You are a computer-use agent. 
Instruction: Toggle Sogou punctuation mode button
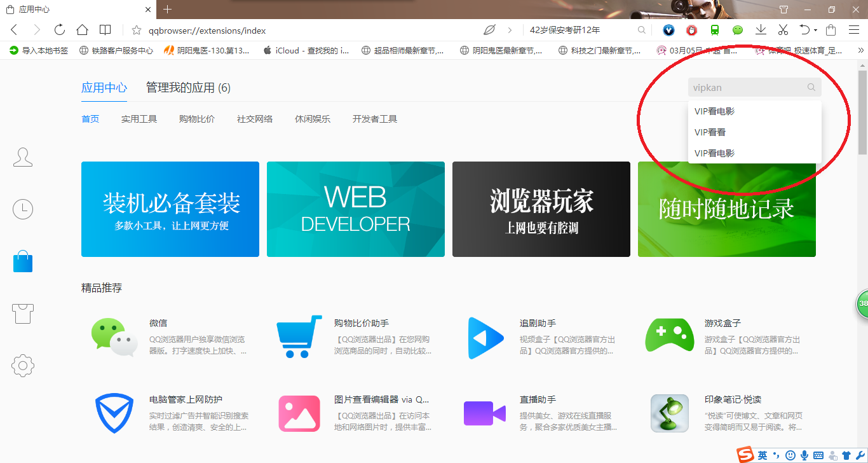coord(776,455)
